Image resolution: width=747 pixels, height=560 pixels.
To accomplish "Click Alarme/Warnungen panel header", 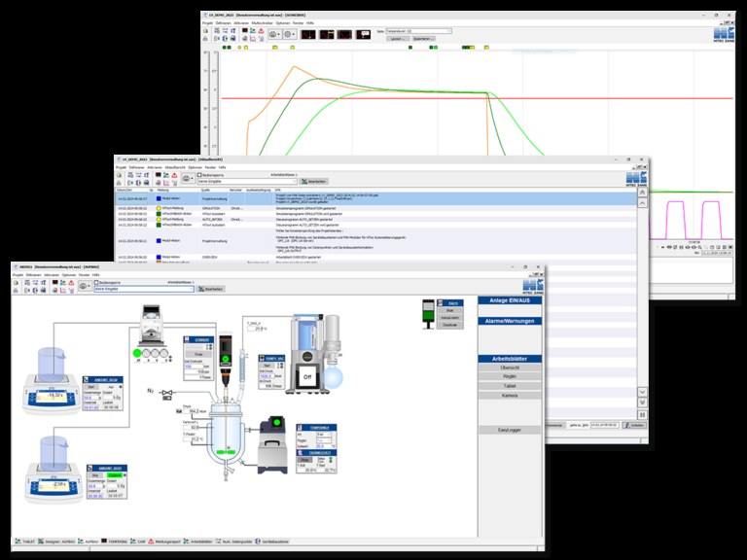I will tap(510, 321).
